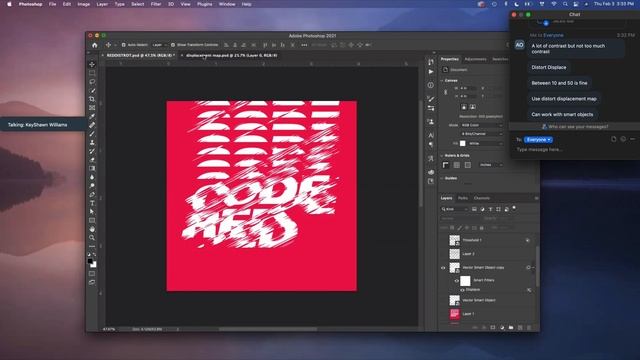Click 'Who can see your messages?' link in Chat
640x360 pixels.
point(578,127)
